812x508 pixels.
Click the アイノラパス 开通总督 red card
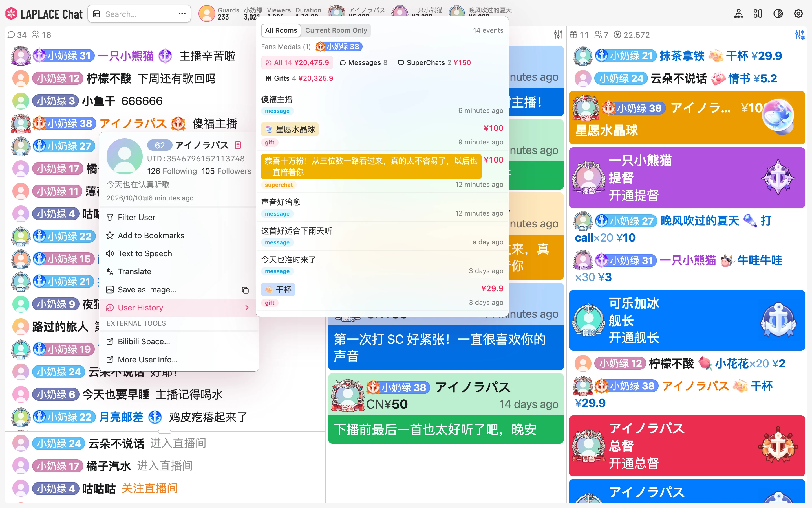687,446
